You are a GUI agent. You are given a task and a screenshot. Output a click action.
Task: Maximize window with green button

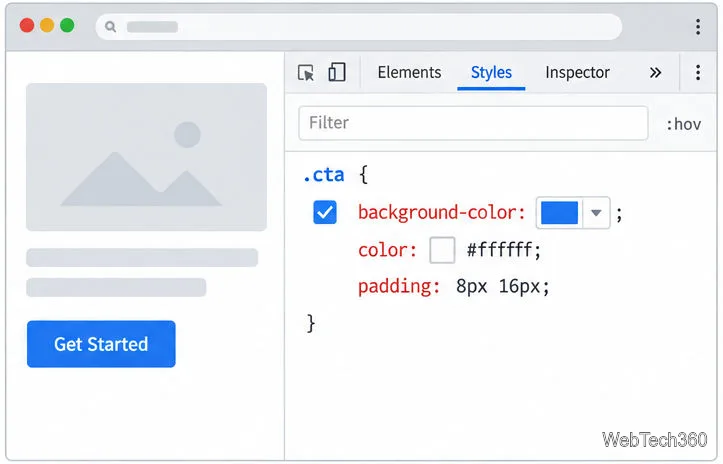67,25
